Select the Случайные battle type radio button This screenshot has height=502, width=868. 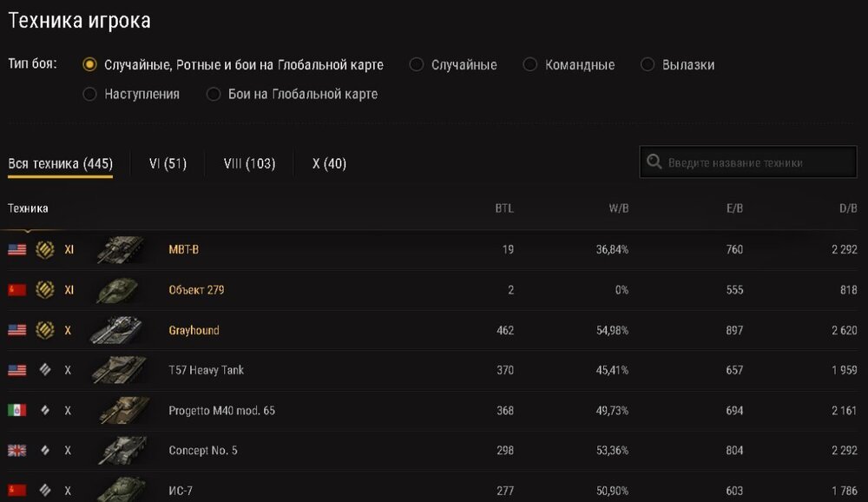417,65
